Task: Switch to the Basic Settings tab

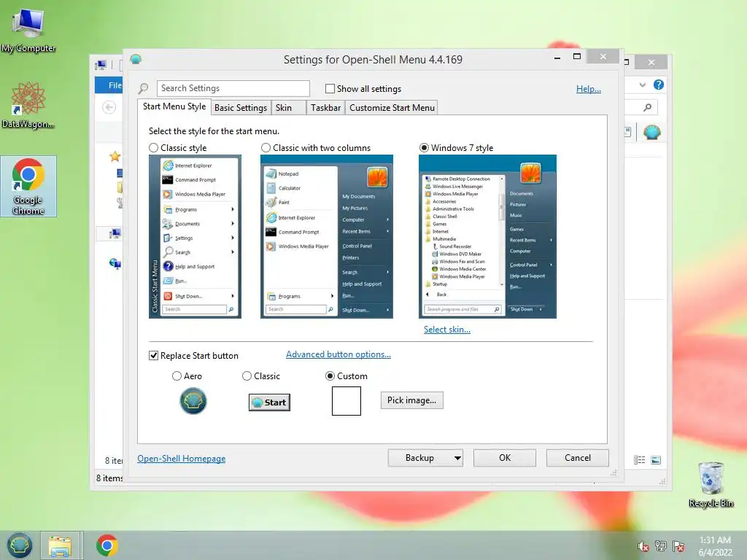Action: coord(241,108)
